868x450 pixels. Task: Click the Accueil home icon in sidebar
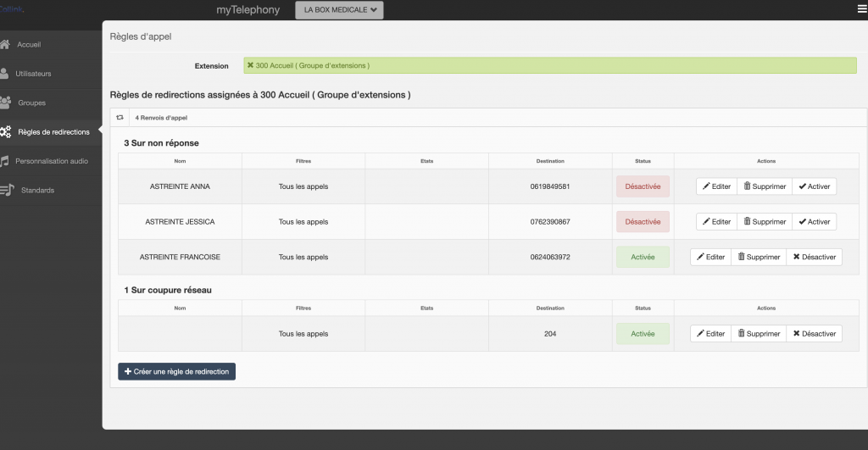pyautogui.click(x=5, y=44)
